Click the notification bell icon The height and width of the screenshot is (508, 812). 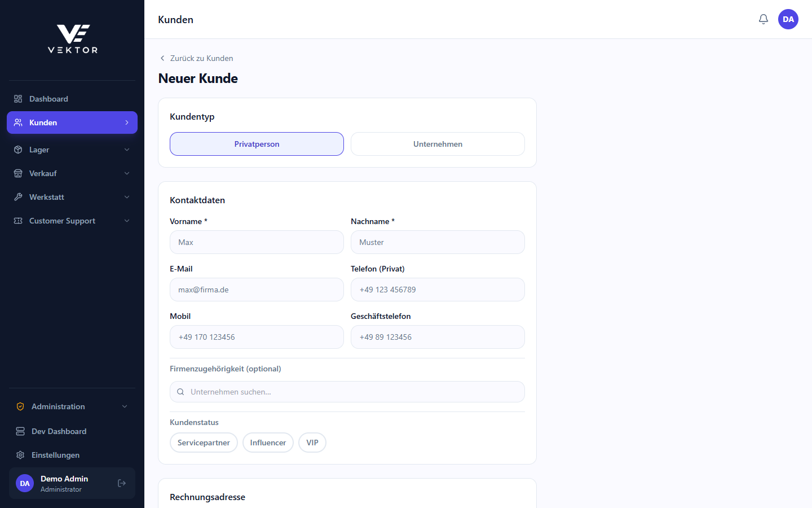[764, 19]
